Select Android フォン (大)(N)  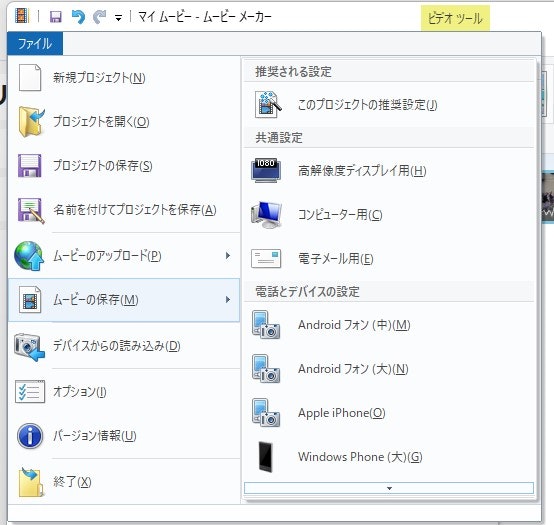[x=389, y=369]
